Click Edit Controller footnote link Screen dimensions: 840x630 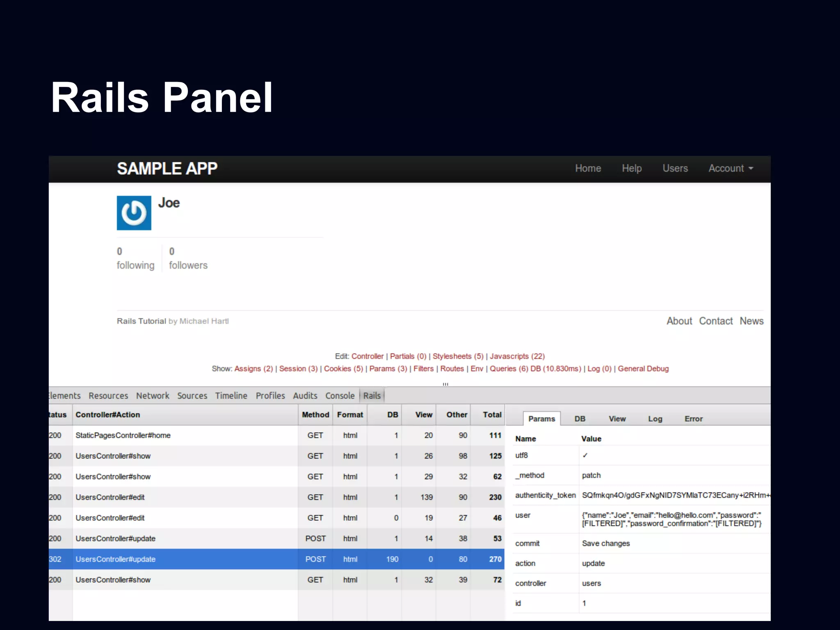click(x=367, y=356)
